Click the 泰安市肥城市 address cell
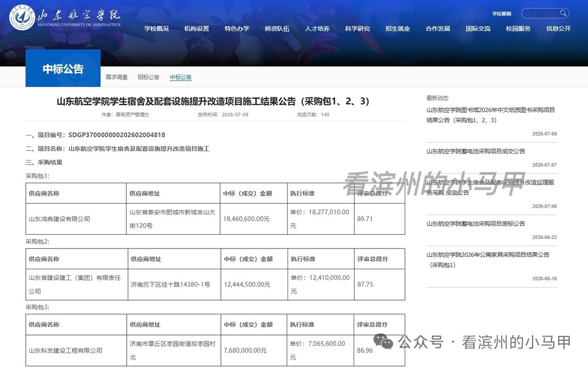Image resolution: width=588 pixels, height=368 pixels. coord(173,219)
